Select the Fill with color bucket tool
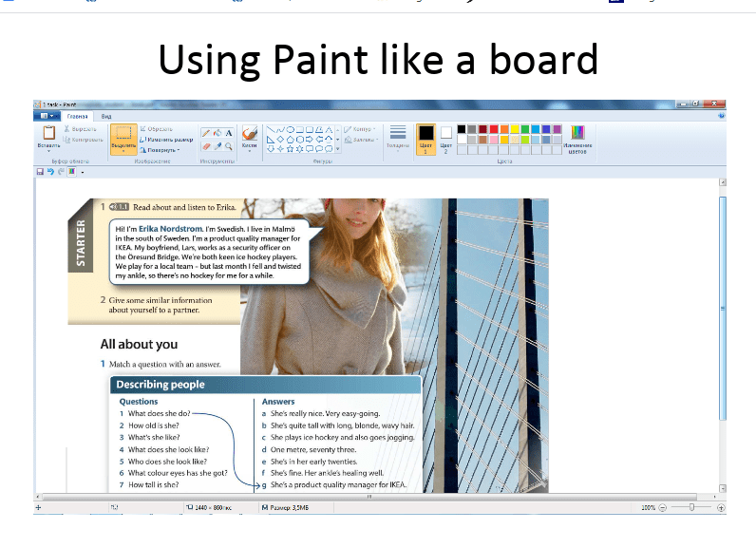756x548 pixels. (217, 132)
